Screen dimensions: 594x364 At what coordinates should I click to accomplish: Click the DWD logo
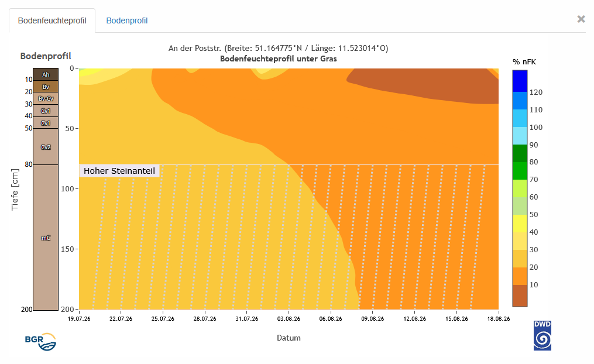[x=542, y=335]
